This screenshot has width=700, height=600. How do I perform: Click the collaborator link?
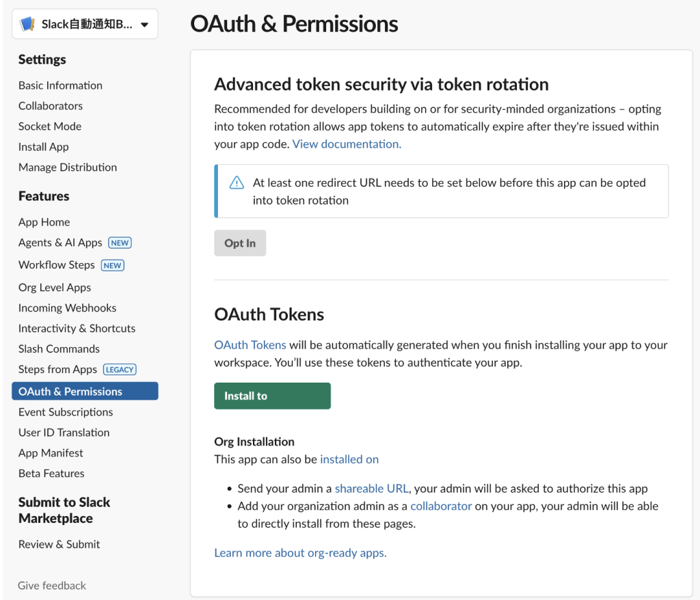click(x=441, y=506)
